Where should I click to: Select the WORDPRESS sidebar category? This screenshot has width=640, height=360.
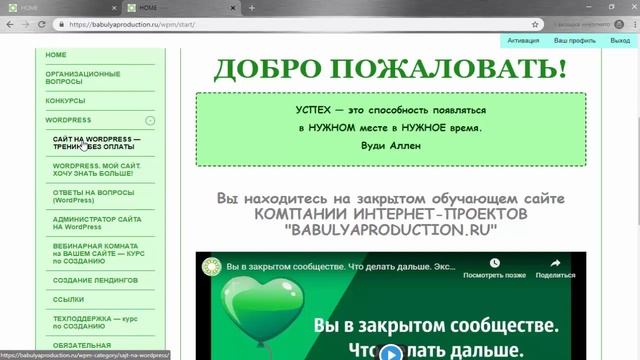(x=68, y=120)
